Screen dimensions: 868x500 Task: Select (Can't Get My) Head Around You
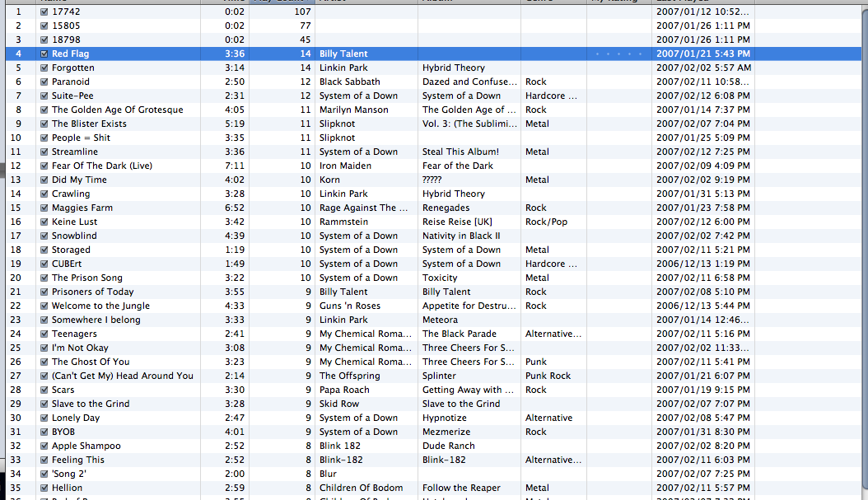click(123, 376)
